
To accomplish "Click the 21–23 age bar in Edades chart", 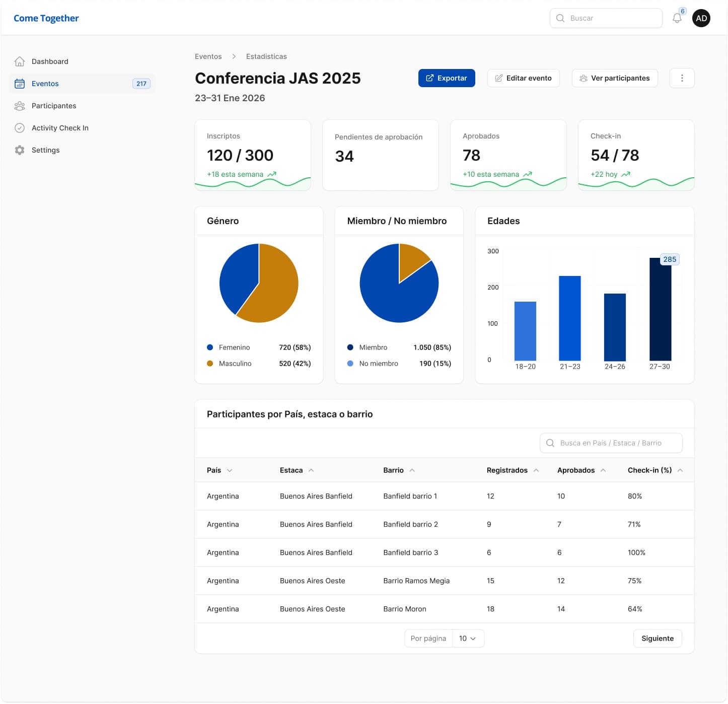I will tap(570, 318).
